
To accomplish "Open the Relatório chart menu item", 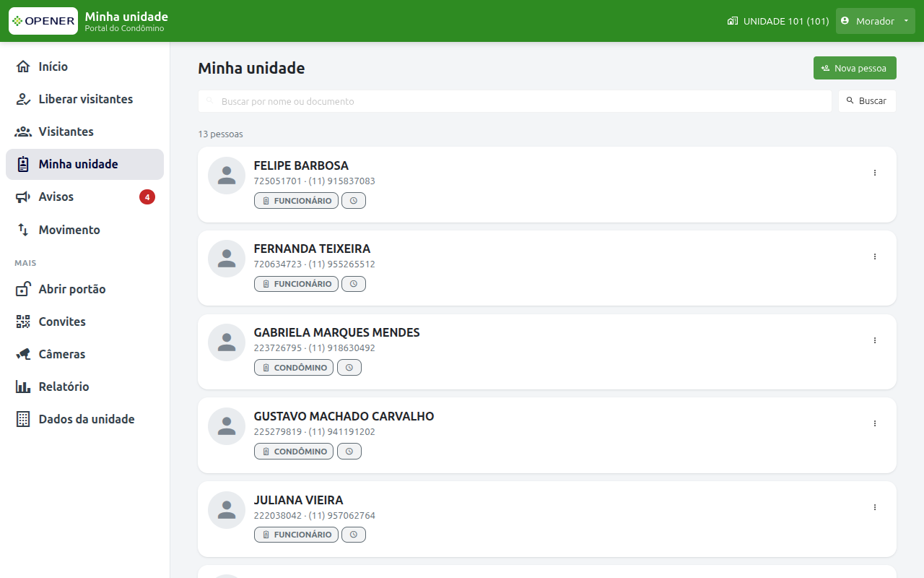I will click(84, 387).
